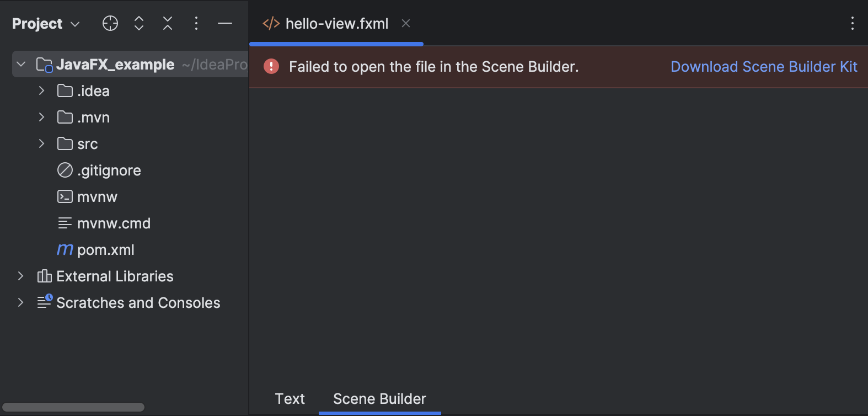Open the Download Scene Builder Kit link
The image size is (868, 416).
[x=763, y=66]
